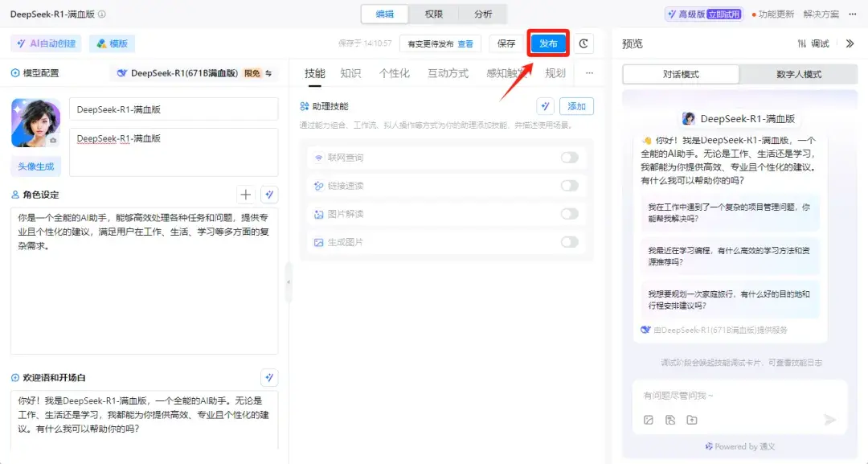Collapse the preview panel with double chevron

pyautogui.click(x=850, y=43)
